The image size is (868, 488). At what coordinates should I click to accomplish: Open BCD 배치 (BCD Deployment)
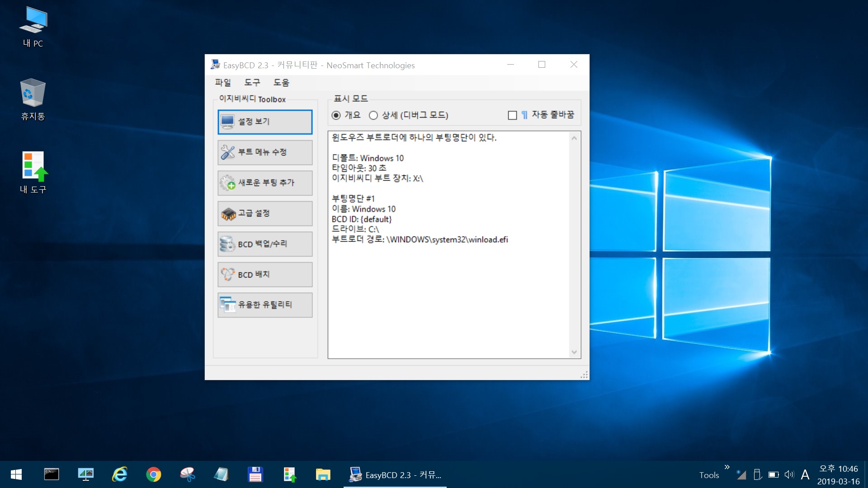[265, 274]
